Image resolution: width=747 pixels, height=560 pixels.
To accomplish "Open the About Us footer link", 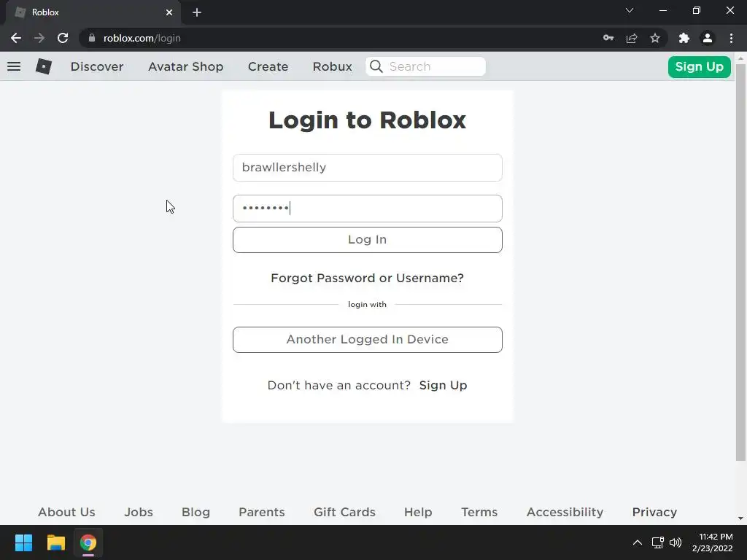I will [66, 512].
